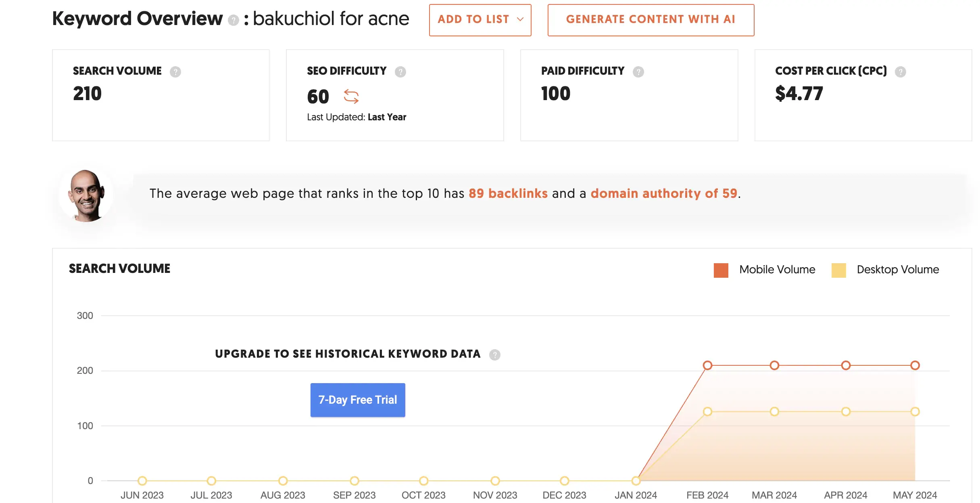The height and width of the screenshot is (503, 980).
Task: Open the domain authority of 59 link
Action: point(664,193)
